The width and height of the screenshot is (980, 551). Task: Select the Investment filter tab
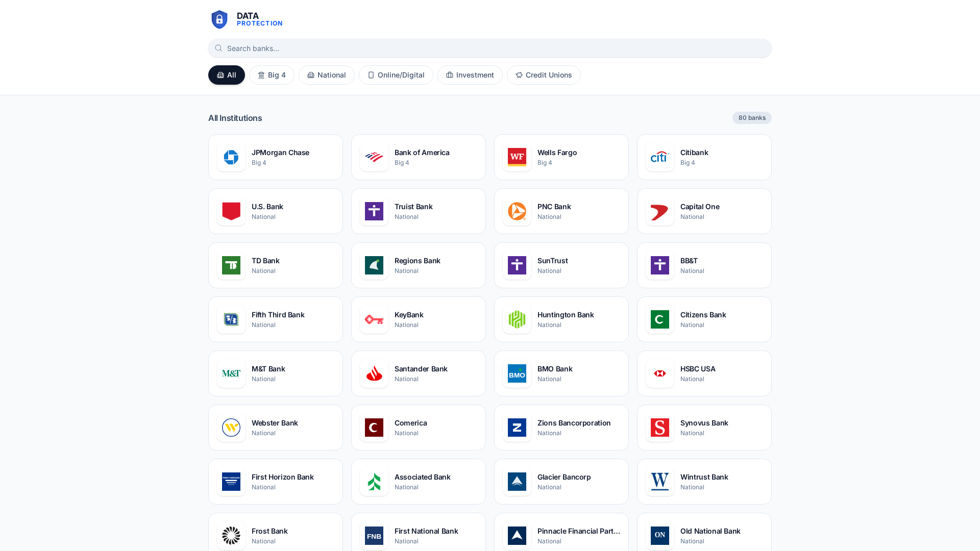click(x=470, y=75)
